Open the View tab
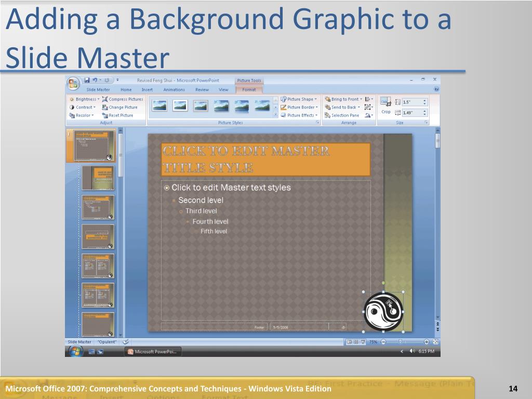532x399 pixels. tap(223, 89)
